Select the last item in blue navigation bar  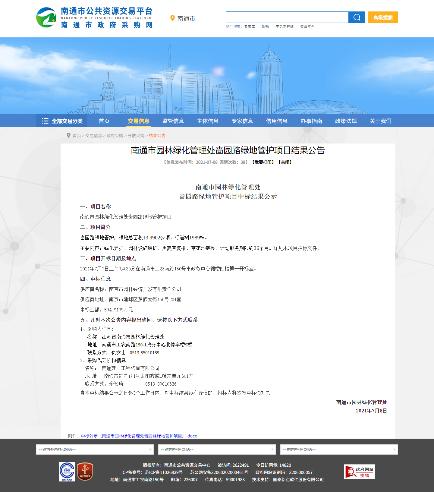click(380, 121)
